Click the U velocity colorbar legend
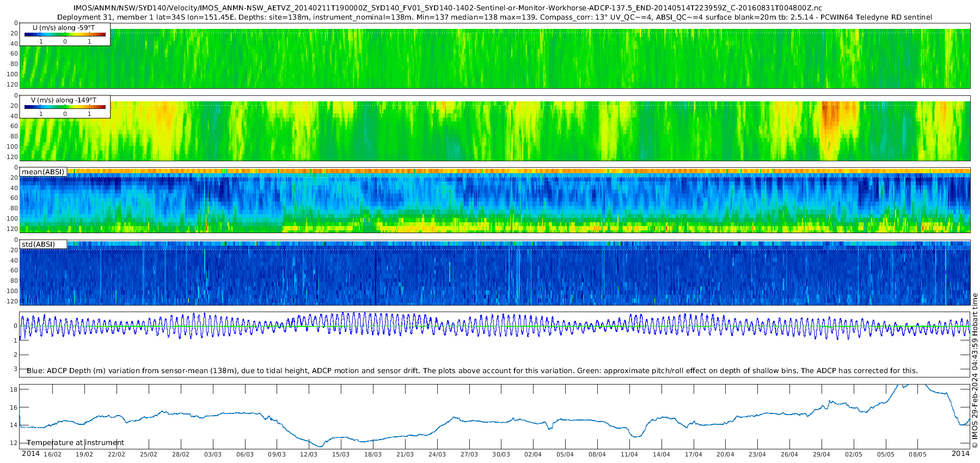 point(65,34)
